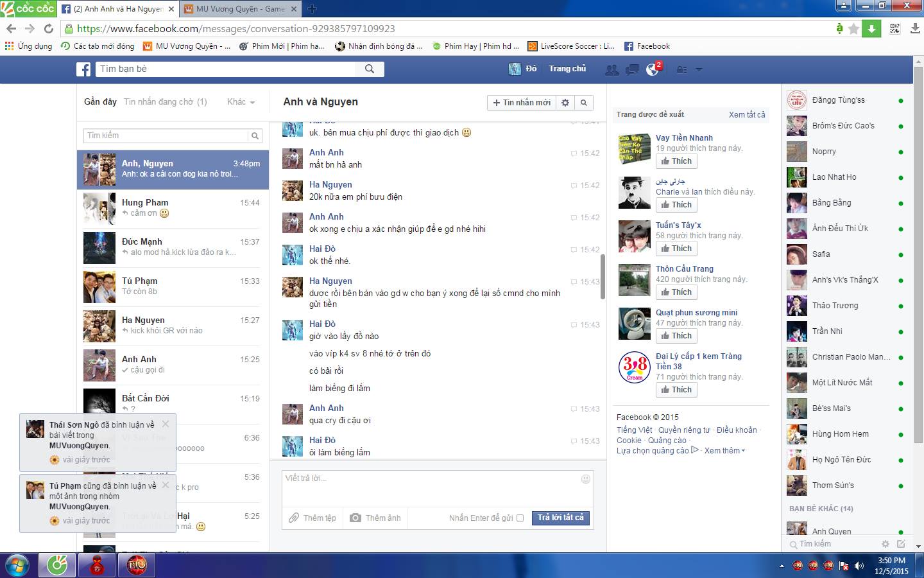The width and height of the screenshot is (924, 578).
Task: Open the messages icon in the top bar
Action: pyautogui.click(x=632, y=69)
